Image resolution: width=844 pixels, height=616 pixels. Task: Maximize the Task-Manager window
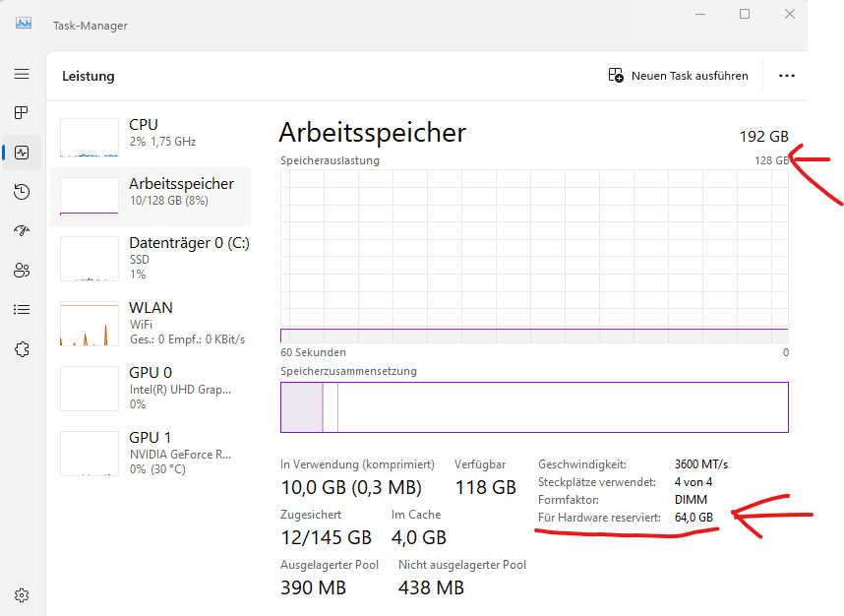pos(745,14)
